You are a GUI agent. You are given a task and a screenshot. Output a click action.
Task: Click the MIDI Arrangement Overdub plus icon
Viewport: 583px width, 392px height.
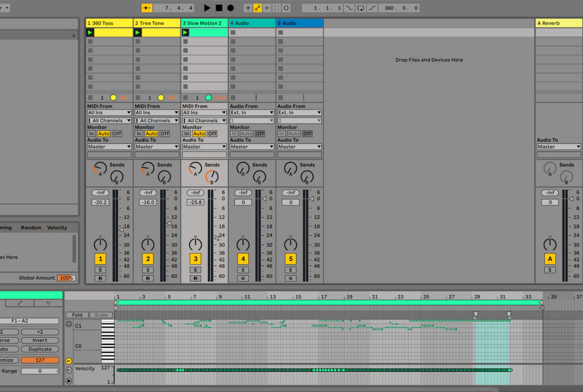click(x=248, y=8)
